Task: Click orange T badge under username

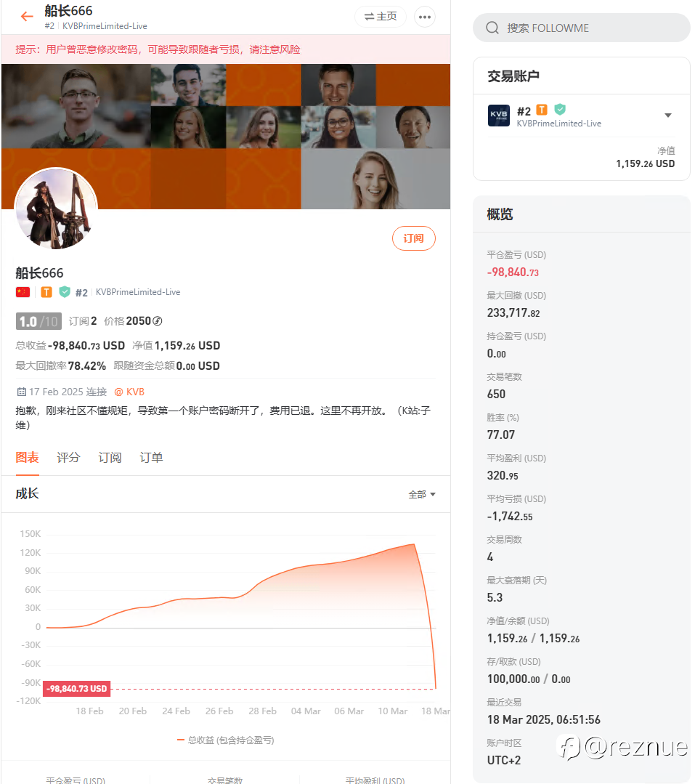Action: coord(46,292)
